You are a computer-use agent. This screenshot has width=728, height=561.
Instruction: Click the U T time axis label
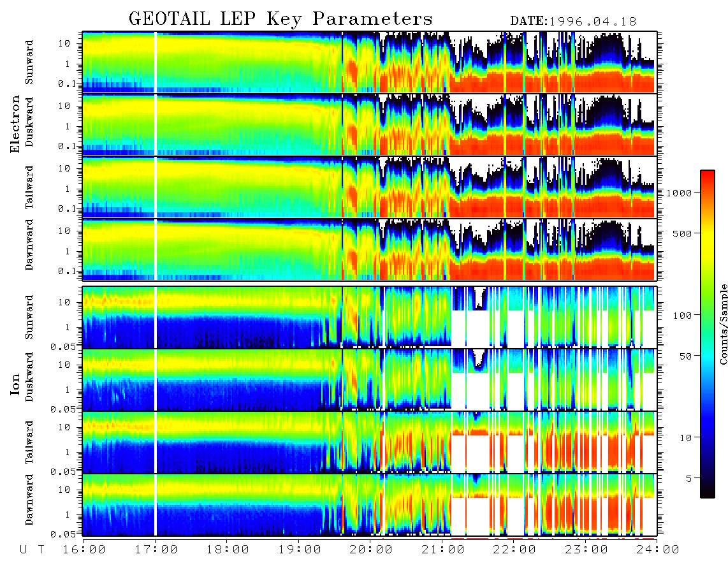pos(32,550)
